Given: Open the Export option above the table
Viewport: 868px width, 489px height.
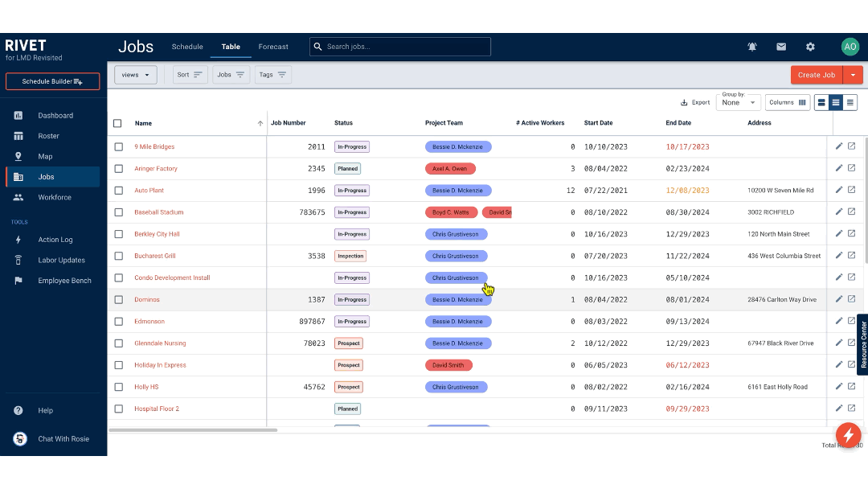Looking at the screenshot, I should pyautogui.click(x=694, y=102).
